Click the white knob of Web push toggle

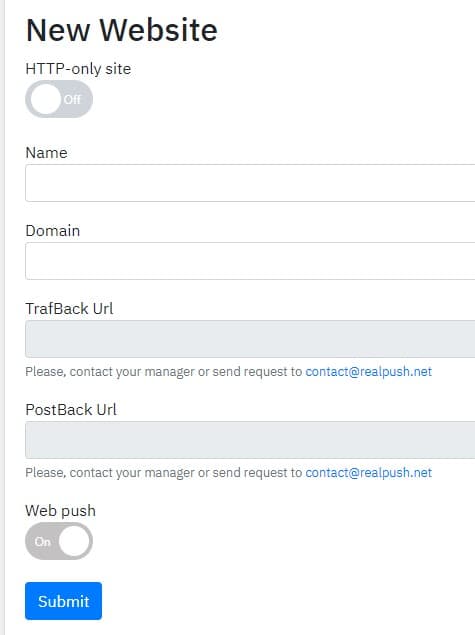(74, 541)
